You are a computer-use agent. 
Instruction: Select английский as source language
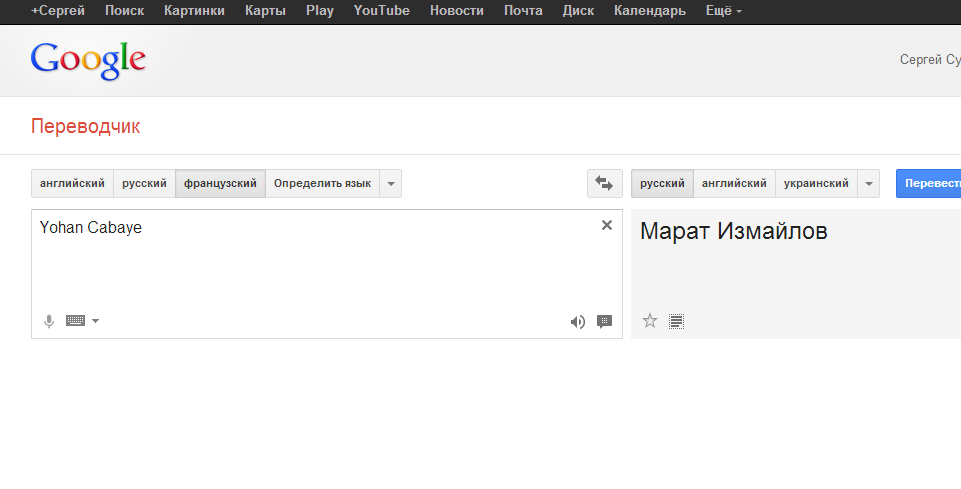coord(72,183)
